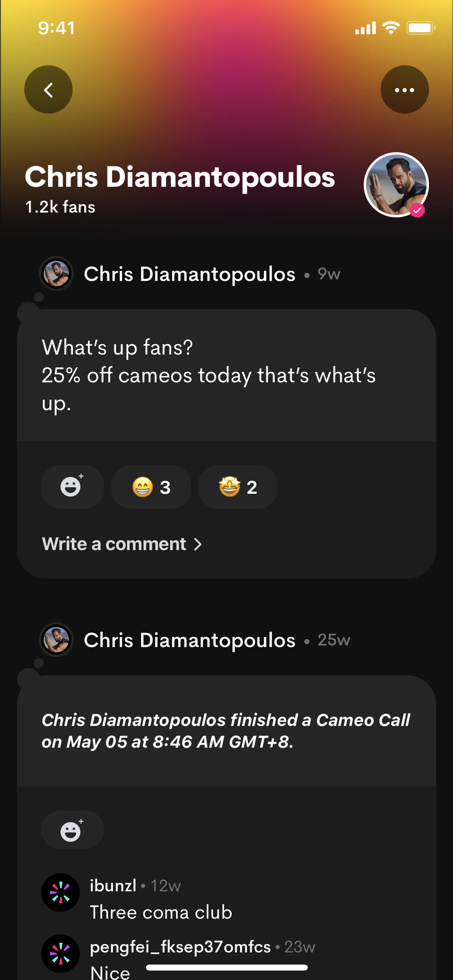Screen dimensions: 453x980
Task: Toggle the star-struck emoji reaction with 2
Action: (x=238, y=487)
